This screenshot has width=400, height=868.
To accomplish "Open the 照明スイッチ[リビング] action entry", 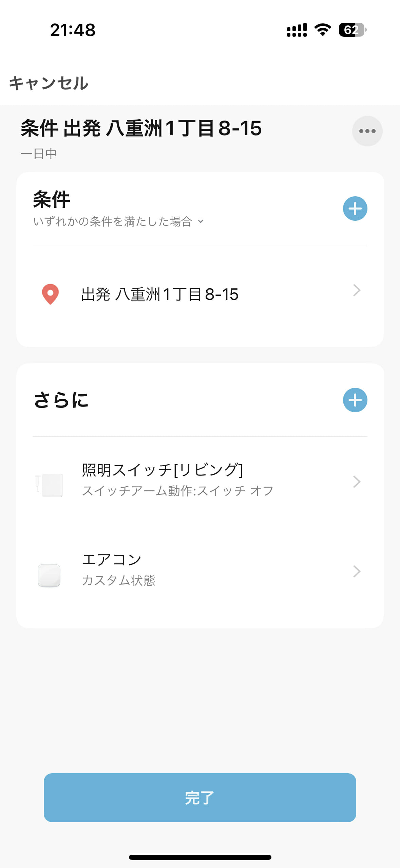I will click(163, 470).
